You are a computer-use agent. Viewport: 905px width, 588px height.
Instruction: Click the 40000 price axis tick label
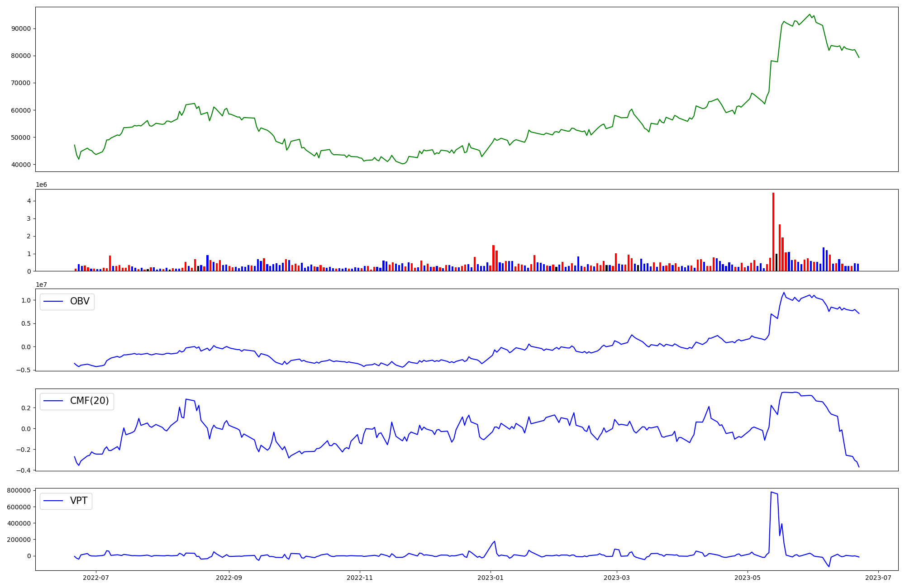point(21,165)
